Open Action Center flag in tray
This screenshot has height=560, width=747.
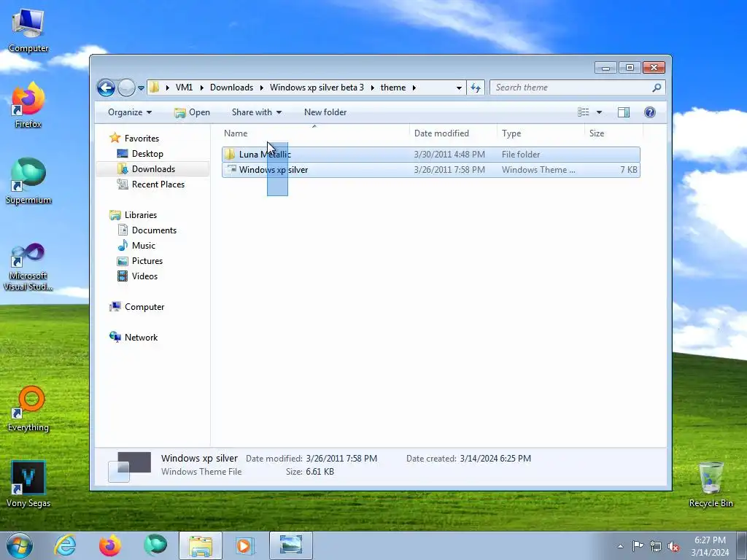[638, 546]
